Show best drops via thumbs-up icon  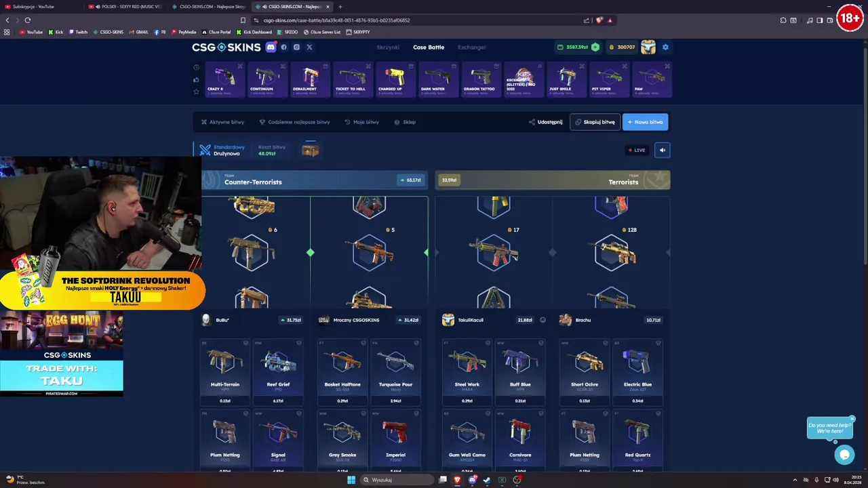coord(196,80)
